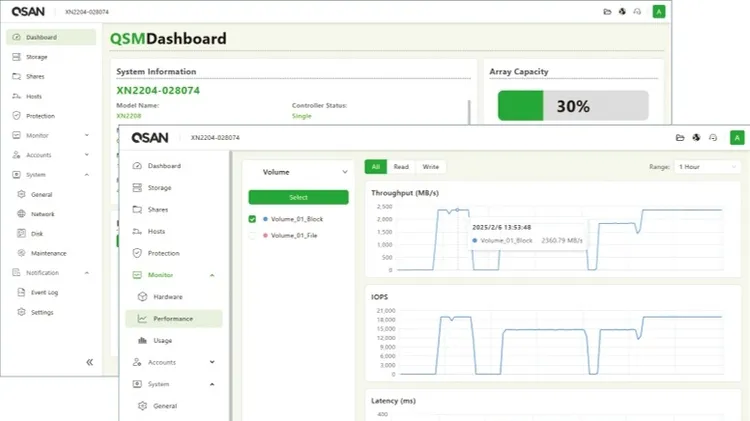Click blue color dot of Volume_01_Block
750x421 pixels.
pos(265,219)
